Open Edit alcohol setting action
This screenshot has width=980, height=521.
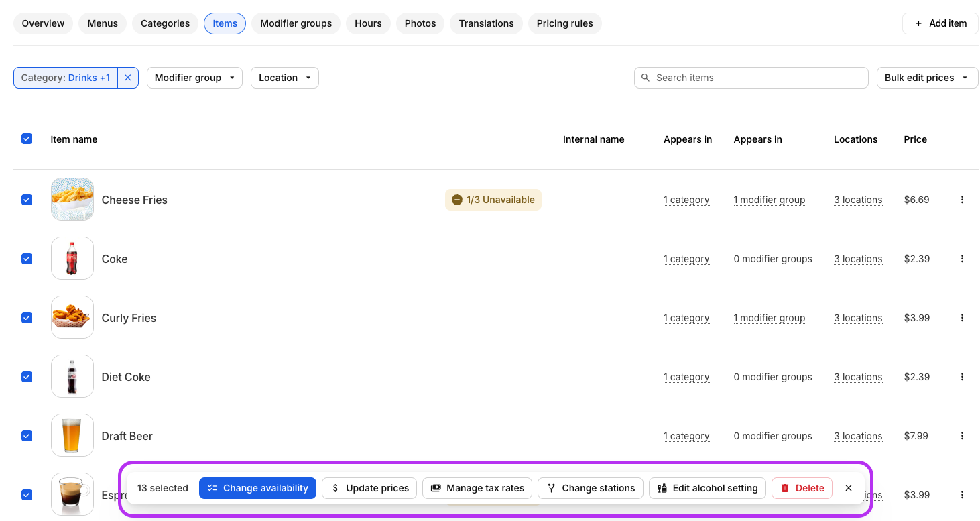(x=707, y=488)
